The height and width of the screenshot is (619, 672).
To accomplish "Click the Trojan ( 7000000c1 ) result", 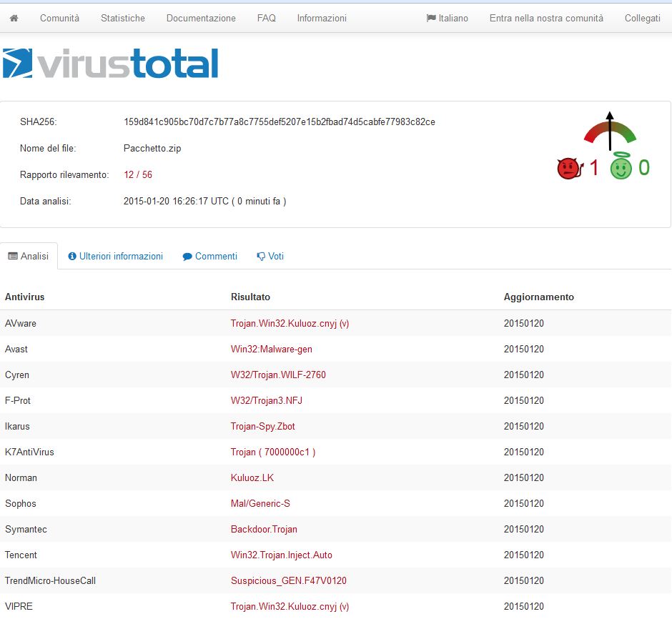I will pyautogui.click(x=273, y=452).
